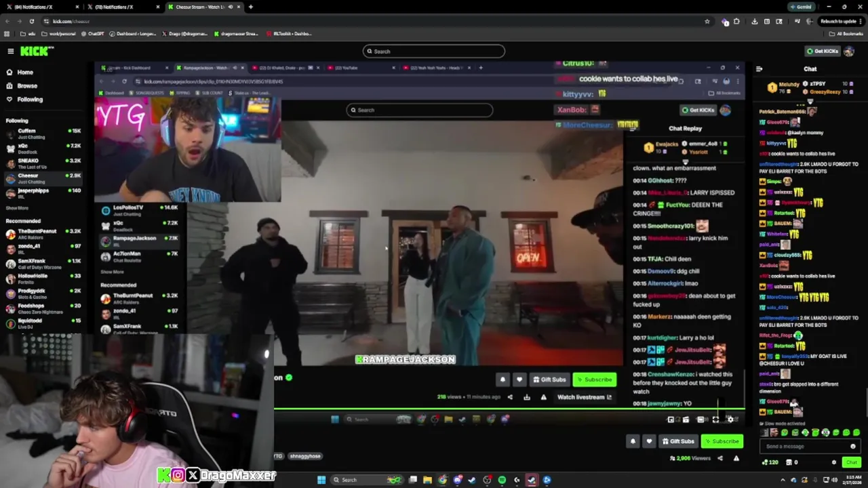Open video player settings gear

coord(730,420)
